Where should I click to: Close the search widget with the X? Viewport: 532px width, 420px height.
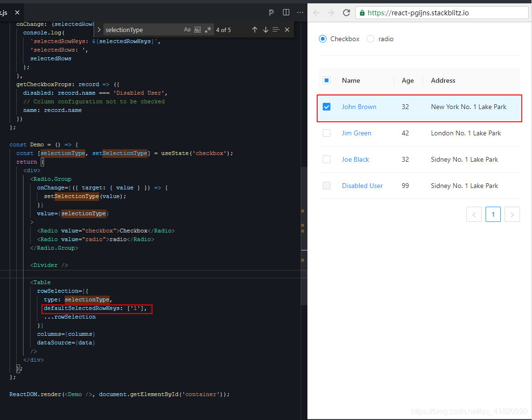(x=287, y=29)
